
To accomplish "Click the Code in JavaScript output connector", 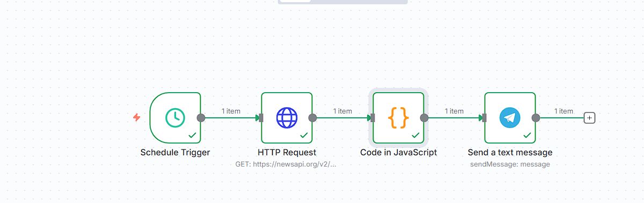I will [424, 118].
